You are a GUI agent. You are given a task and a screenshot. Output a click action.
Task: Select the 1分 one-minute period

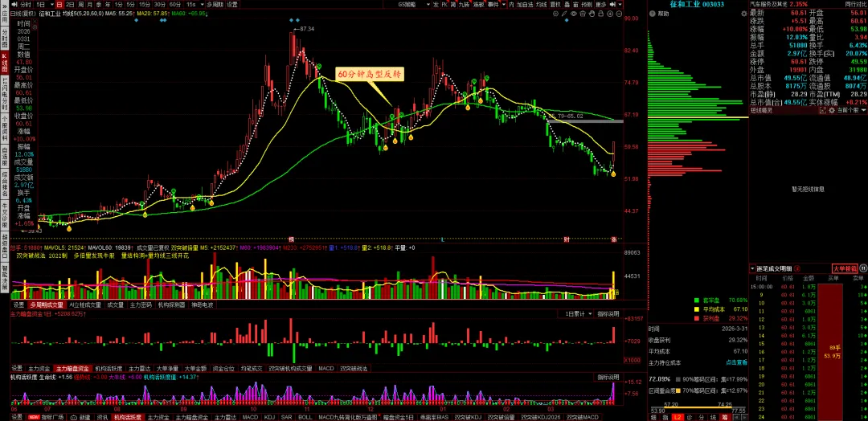118,4
